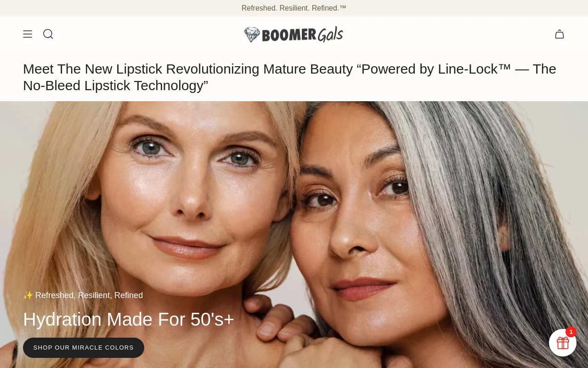Image resolution: width=588 pixels, height=368 pixels.
Task: Click Shop Our Miracle Colors button
Action: (84, 348)
